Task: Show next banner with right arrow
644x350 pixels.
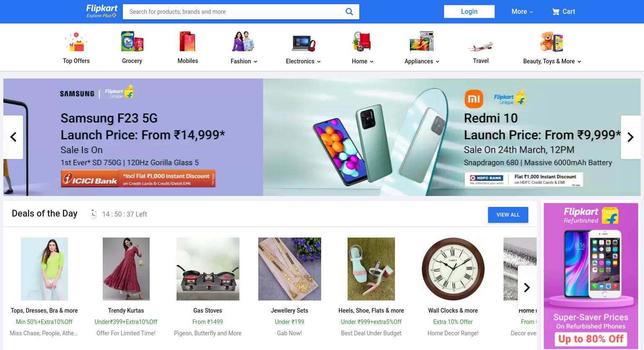Action: (631, 137)
